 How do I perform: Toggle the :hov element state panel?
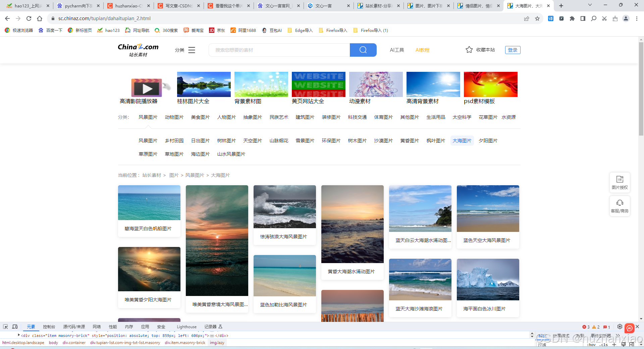point(591,345)
